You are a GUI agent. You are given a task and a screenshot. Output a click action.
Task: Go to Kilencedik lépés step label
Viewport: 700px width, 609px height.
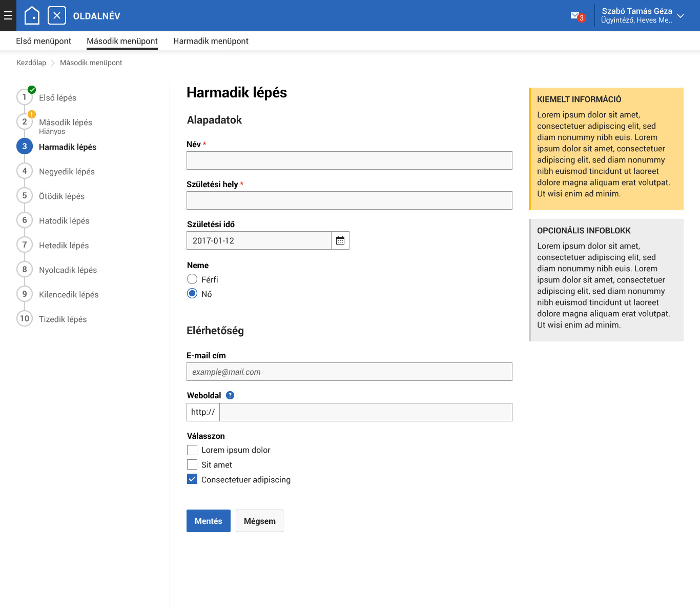(x=69, y=295)
